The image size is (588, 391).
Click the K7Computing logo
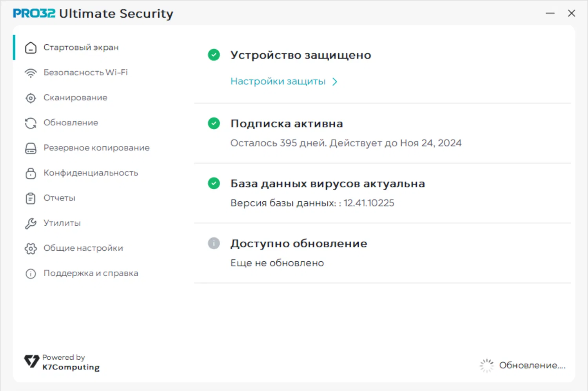click(32, 361)
